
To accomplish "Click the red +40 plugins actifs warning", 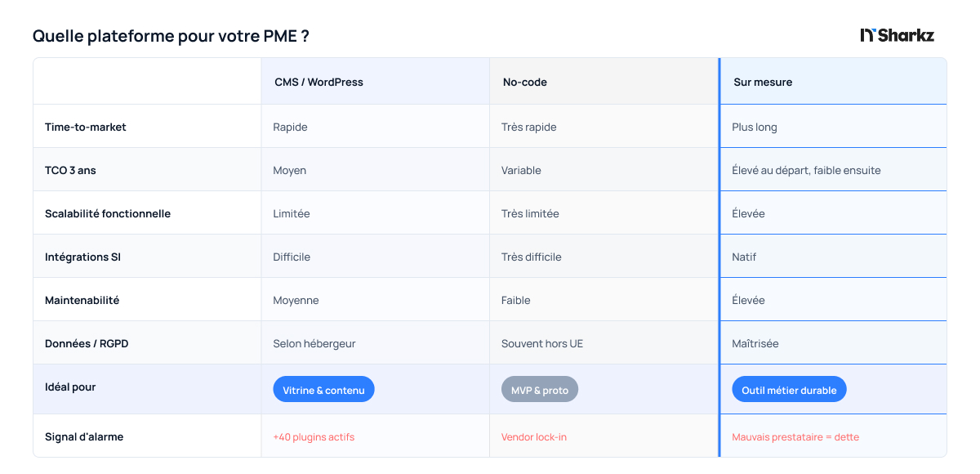I will click(x=314, y=436).
